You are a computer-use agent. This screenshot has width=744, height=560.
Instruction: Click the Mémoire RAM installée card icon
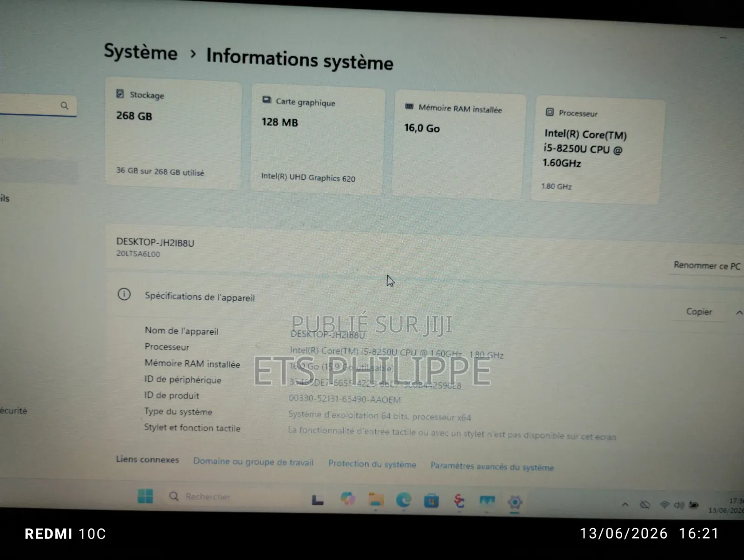(x=409, y=106)
